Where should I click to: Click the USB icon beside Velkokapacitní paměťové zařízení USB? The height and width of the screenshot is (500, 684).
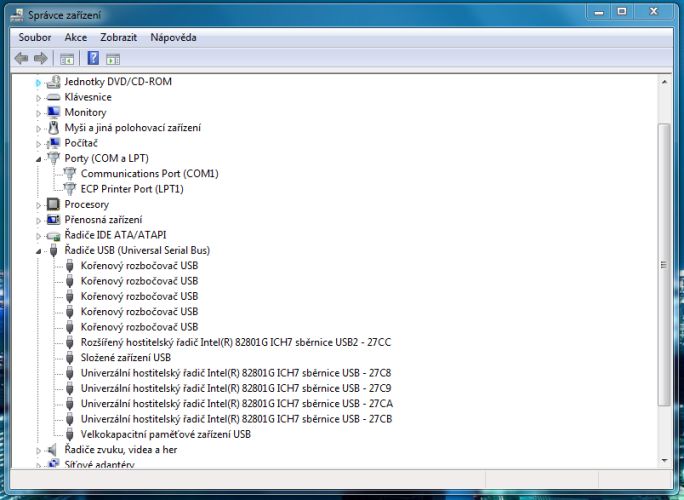pyautogui.click(x=69, y=434)
